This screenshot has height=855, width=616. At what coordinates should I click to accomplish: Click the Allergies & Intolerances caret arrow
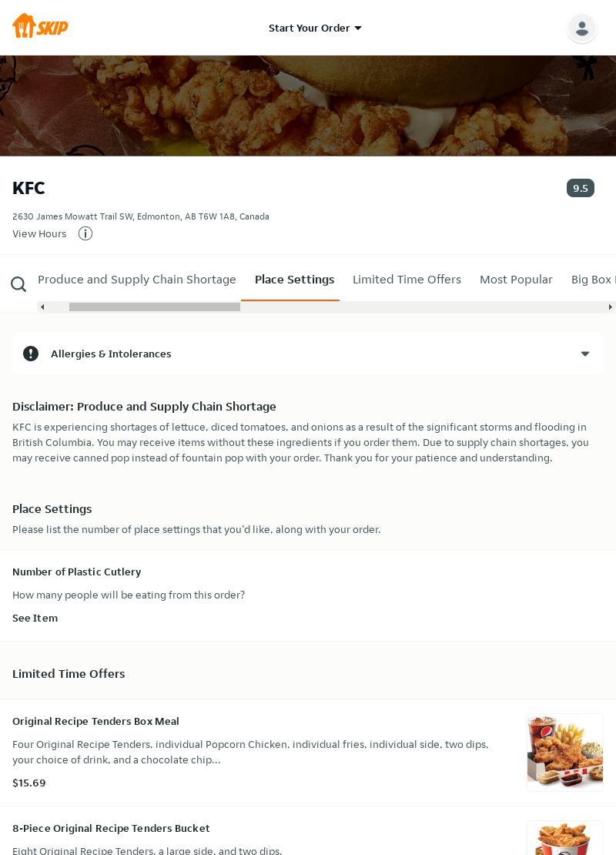pyautogui.click(x=585, y=354)
